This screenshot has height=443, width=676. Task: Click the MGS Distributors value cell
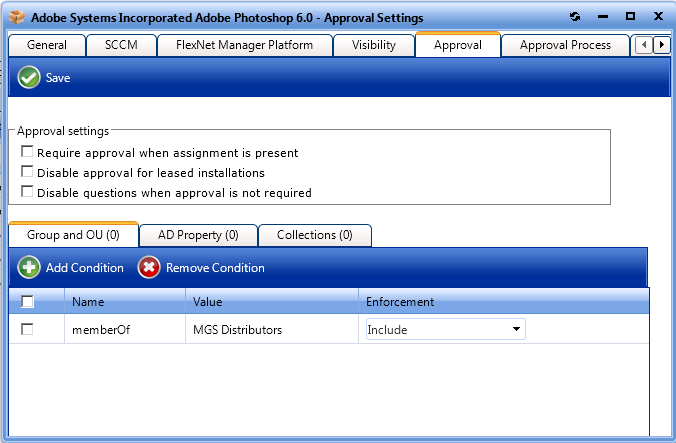click(x=237, y=329)
